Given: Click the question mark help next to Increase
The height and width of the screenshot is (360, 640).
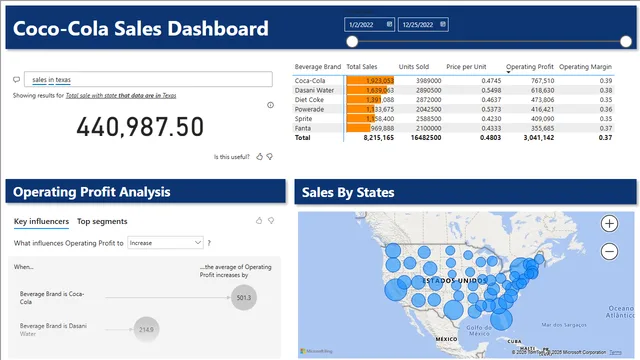Looking at the screenshot, I should 209,243.
